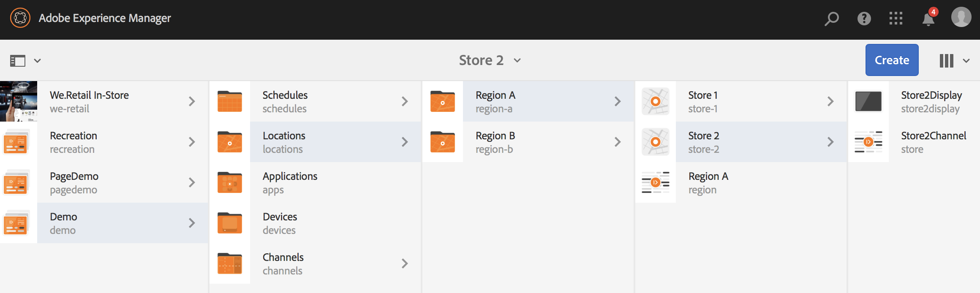
Task: Select the Devices folder item
Action: coord(280,223)
